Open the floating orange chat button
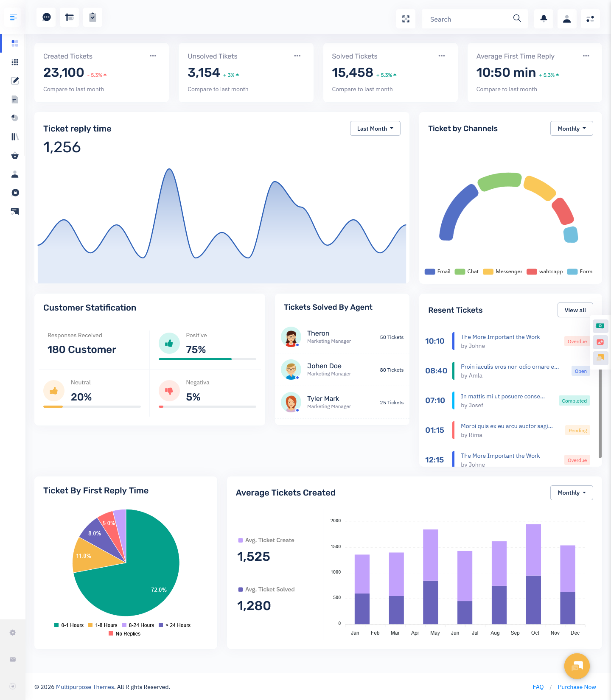Viewport: 611px width, 700px height. (577, 666)
